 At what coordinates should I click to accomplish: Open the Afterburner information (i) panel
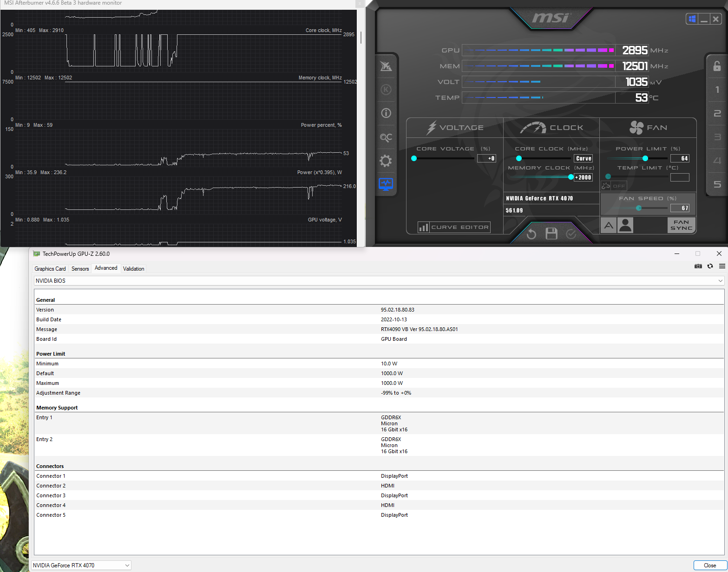386,113
